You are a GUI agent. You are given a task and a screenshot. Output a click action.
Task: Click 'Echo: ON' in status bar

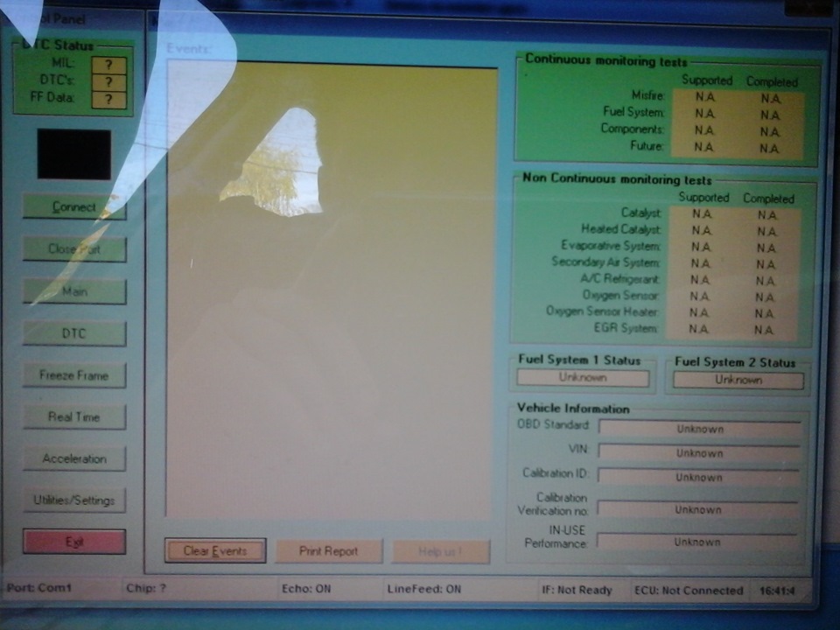coord(306,589)
